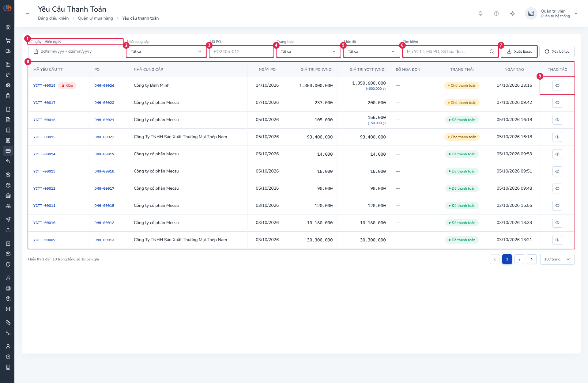
Task: Open the credit card payment icon in sidebar
Action: pyautogui.click(x=8, y=151)
